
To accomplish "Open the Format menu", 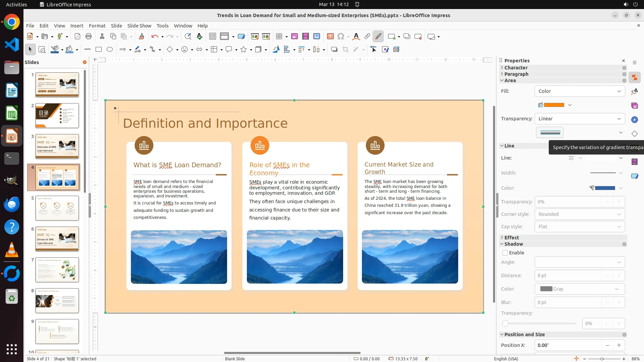I will pos(97,26).
